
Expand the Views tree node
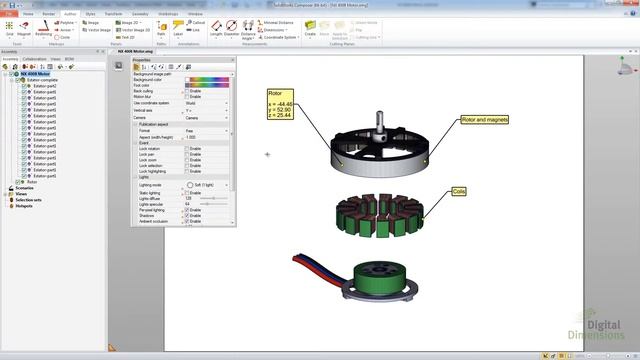[5, 194]
